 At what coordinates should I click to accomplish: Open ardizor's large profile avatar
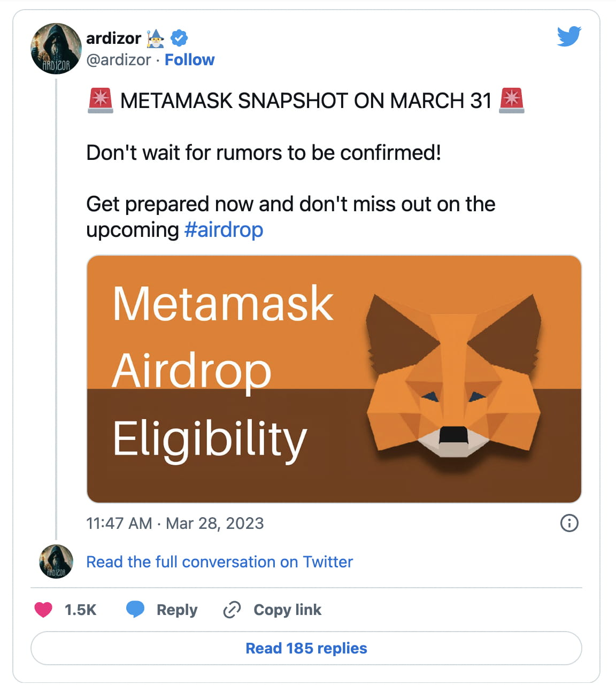56,49
